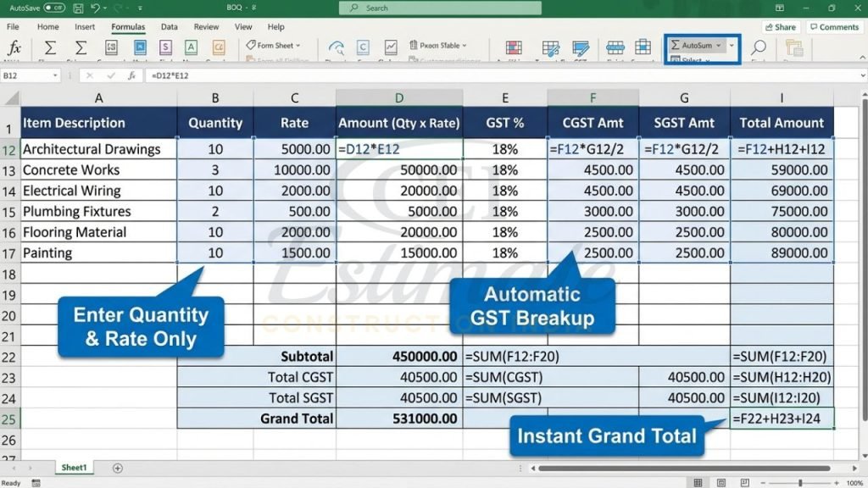Select the Sheet1 tab
This screenshot has height=488, width=868.
pos(74,468)
